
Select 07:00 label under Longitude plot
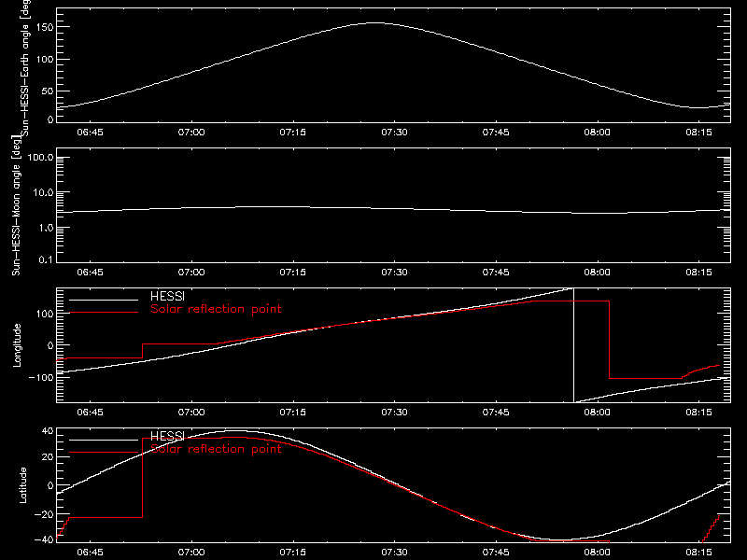(x=191, y=413)
